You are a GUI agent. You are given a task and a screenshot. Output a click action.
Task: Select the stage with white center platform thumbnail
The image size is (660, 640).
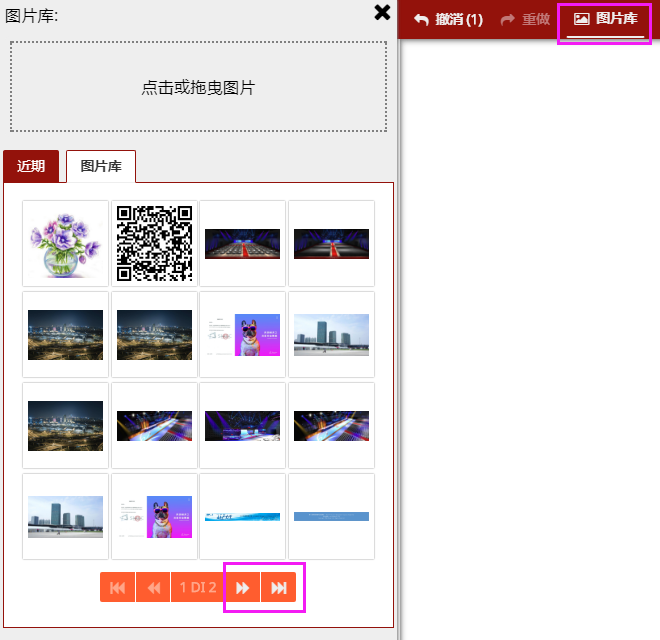click(242, 425)
